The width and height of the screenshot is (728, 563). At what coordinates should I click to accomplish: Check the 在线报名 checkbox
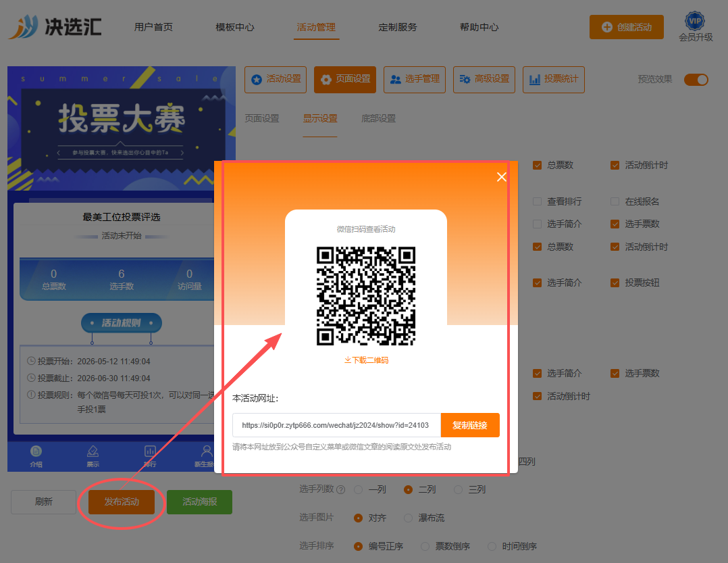(615, 201)
